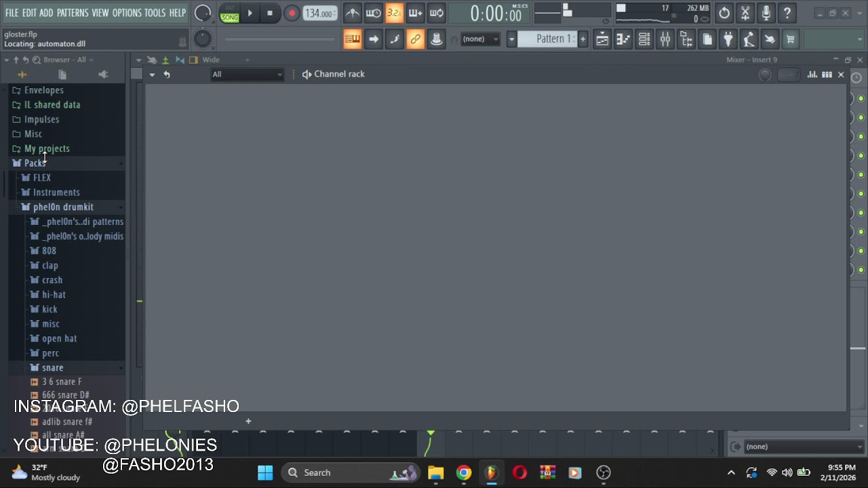Toggle step editing mode arrow icon
Screen dimensions: 868x488
tap(373, 39)
